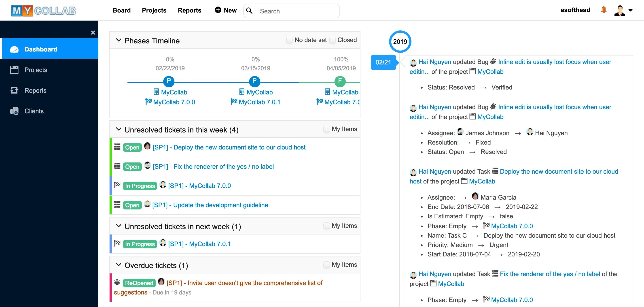Open the Board menu
The image size is (644, 307).
point(121,10)
